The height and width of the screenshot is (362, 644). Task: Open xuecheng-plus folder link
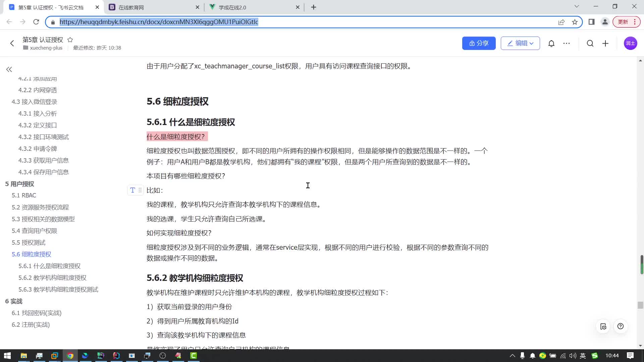pyautogui.click(x=43, y=48)
